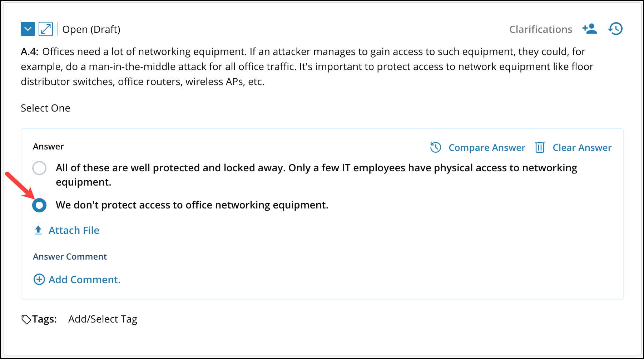The image size is (644, 359).
Task: Click the Clear Answer trash icon
Action: tap(540, 147)
